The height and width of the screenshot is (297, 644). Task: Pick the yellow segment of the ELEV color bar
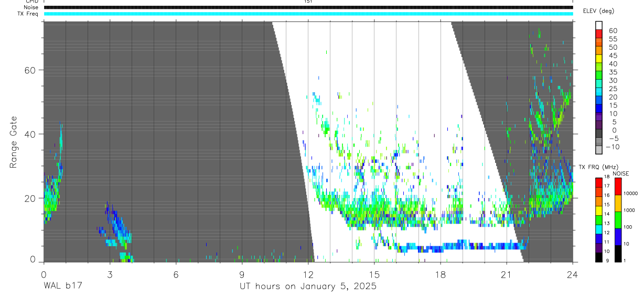click(599, 58)
